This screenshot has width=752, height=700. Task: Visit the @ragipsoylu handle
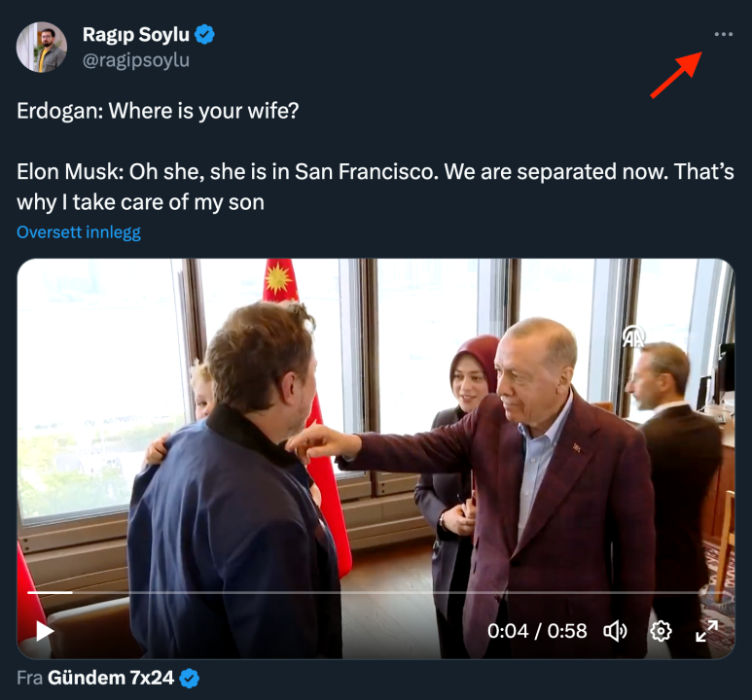click(135, 60)
